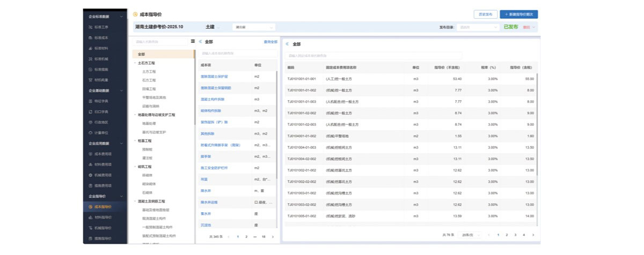Click the 新建指导价期次 button
644x255 pixels.
tap(518, 14)
